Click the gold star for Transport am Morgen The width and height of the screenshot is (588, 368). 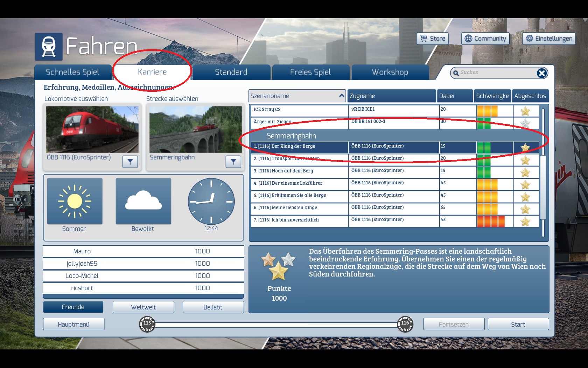pyautogui.click(x=525, y=160)
